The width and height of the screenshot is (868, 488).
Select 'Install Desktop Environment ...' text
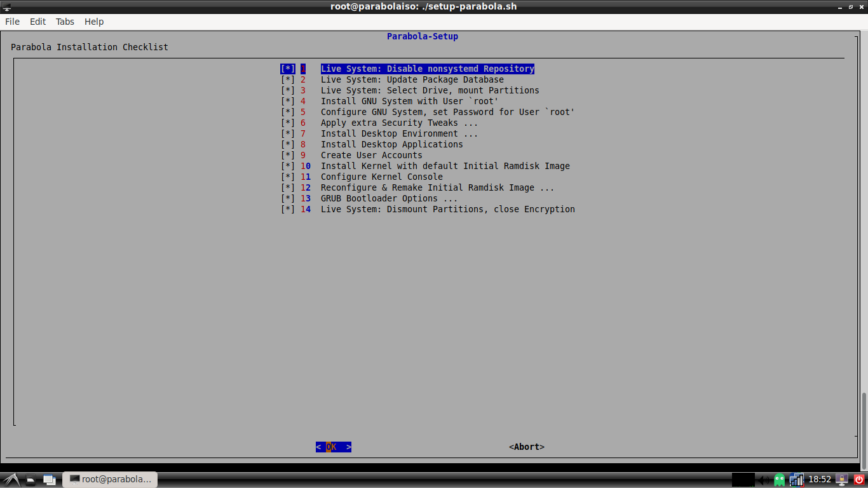(400, 133)
